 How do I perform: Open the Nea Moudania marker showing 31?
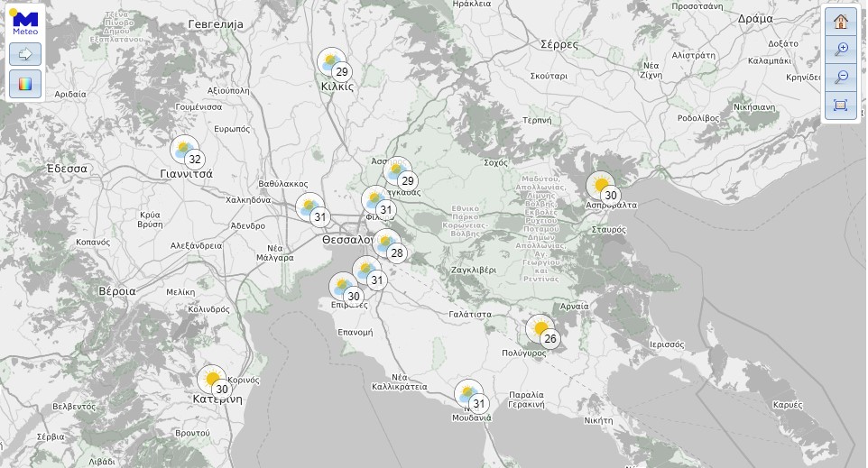[470, 395]
